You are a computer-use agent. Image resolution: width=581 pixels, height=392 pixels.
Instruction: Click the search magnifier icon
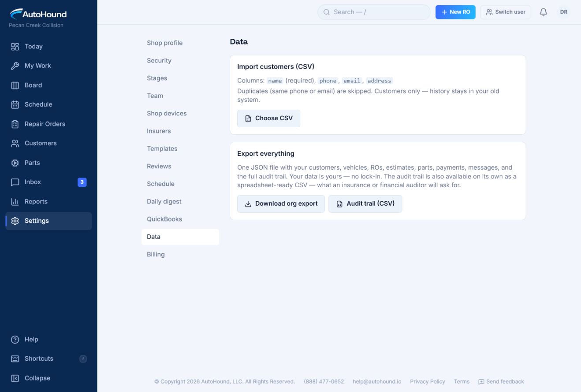327,12
